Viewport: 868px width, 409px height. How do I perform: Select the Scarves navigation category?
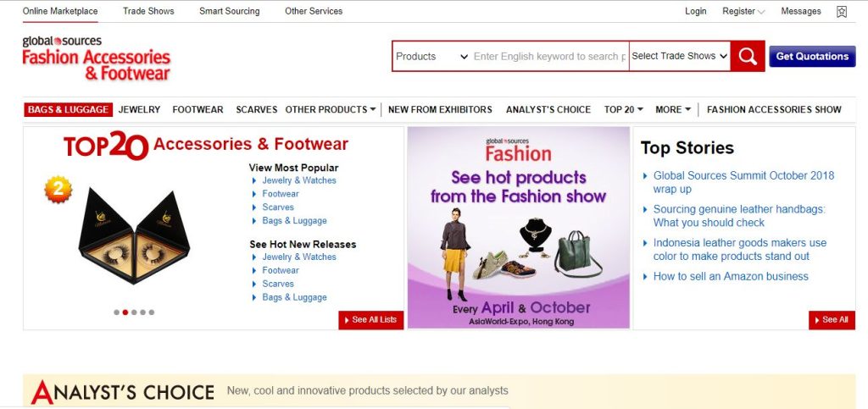tap(256, 109)
